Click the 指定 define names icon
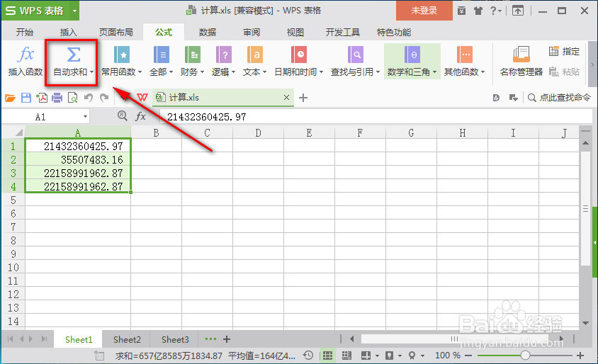The height and width of the screenshot is (364, 598). coord(554,51)
